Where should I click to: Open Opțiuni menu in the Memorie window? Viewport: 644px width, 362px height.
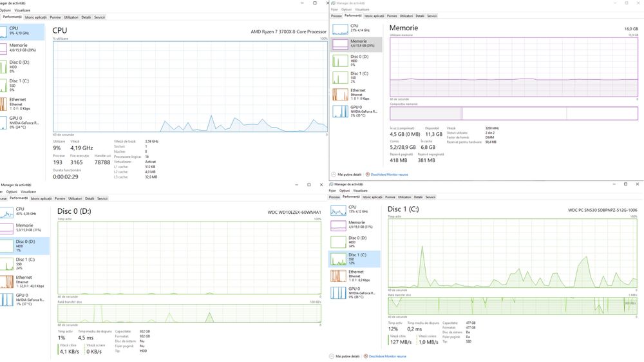[x=346, y=10]
